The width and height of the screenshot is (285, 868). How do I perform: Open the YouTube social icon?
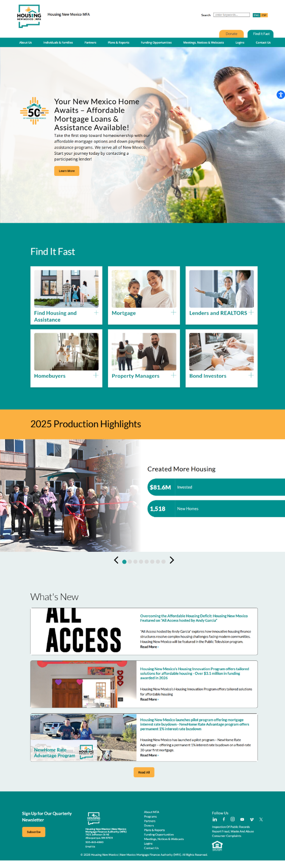tap(242, 819)
